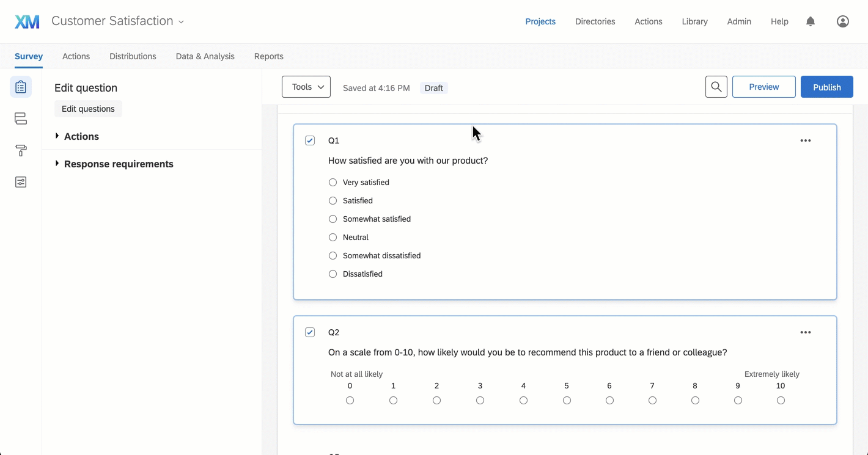Expand the Actions section
The image size is (868, 455).
[77, 136]
